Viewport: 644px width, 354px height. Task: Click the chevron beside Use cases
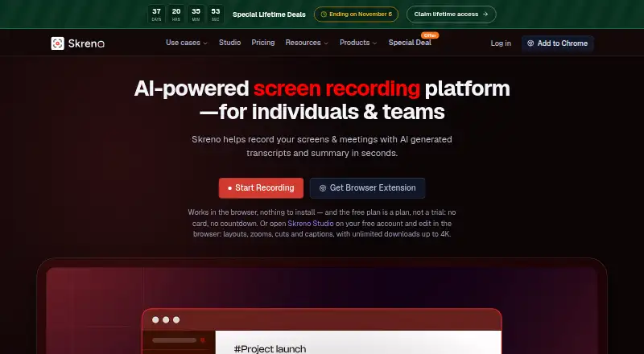[x=205, y=43]
